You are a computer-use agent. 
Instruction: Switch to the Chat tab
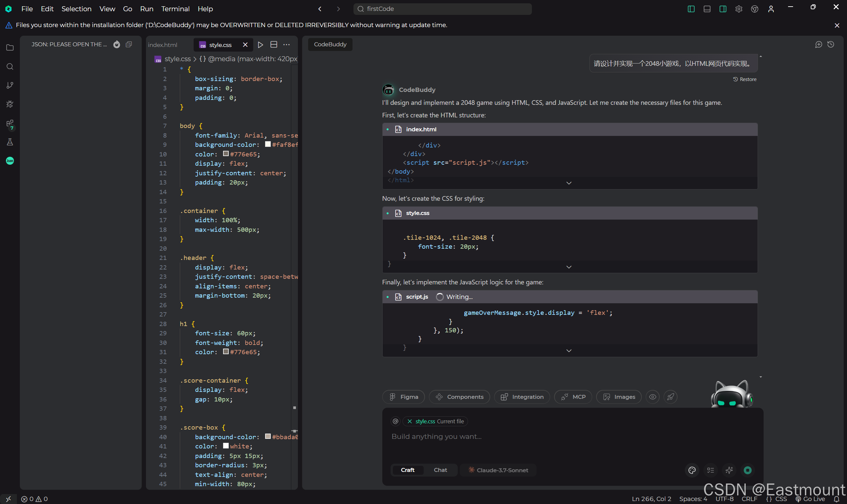click(440, 470)
